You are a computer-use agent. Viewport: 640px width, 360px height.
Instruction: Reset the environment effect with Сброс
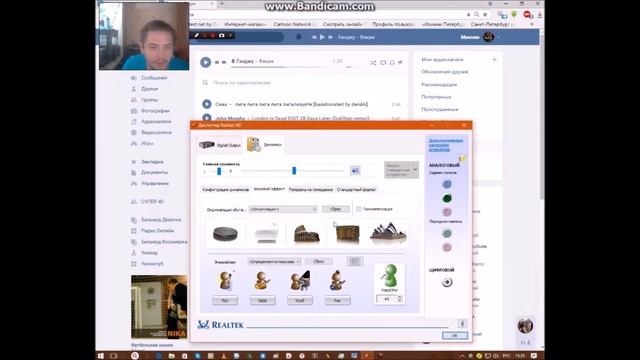[336, 209]
